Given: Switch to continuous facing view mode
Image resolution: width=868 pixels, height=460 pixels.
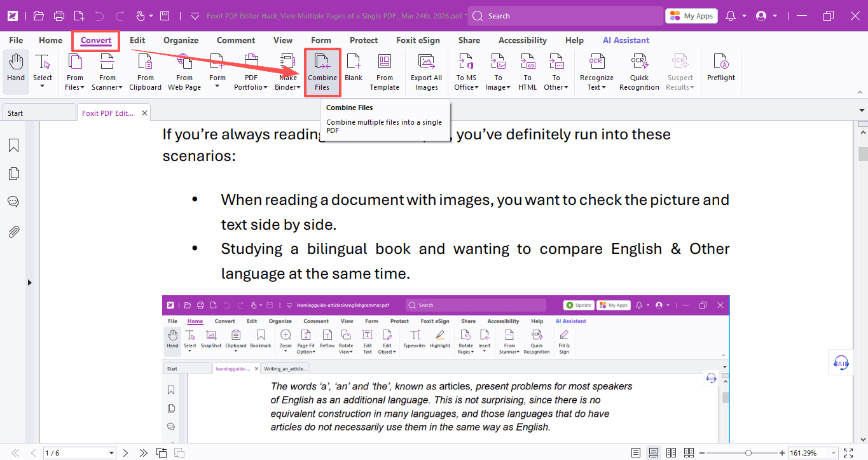Looking at the screenshot, I should [x=689, y=453].
